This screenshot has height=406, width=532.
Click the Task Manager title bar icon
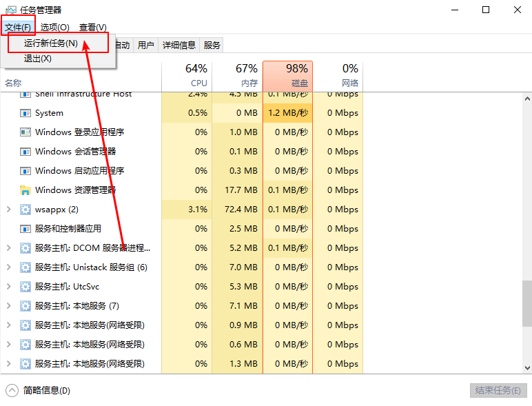click(10, 10)
